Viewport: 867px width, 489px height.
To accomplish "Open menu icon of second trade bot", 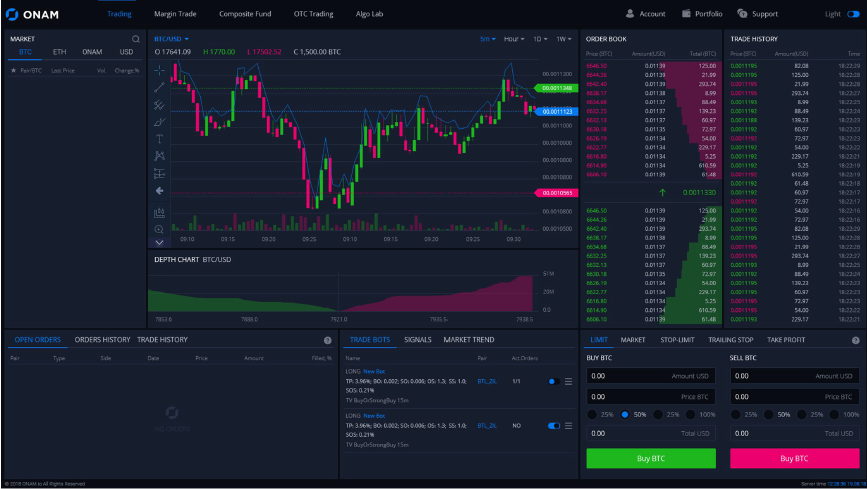I will tap(568, 426).
